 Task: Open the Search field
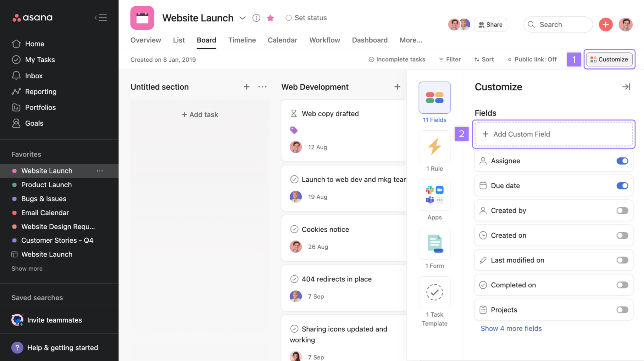[558, 24]
